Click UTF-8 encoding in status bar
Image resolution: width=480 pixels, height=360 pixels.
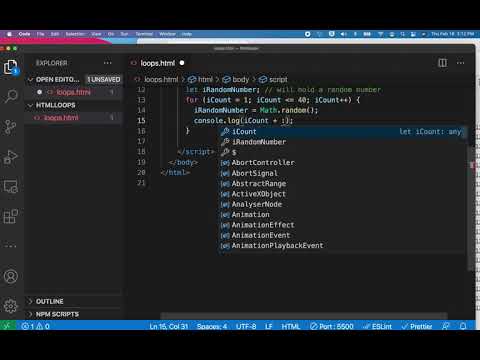pyautogui.click(x=246, y=326)
